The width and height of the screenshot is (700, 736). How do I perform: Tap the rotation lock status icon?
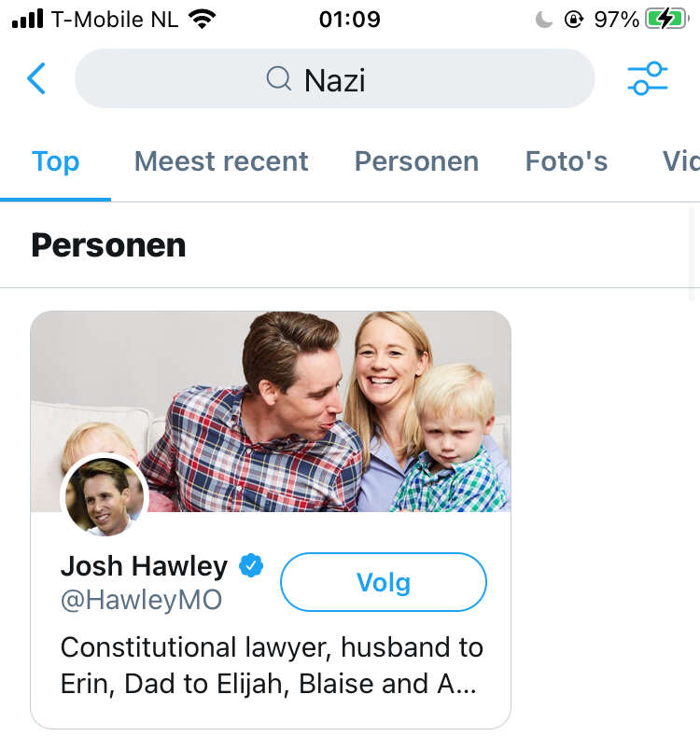click(574, 20)
